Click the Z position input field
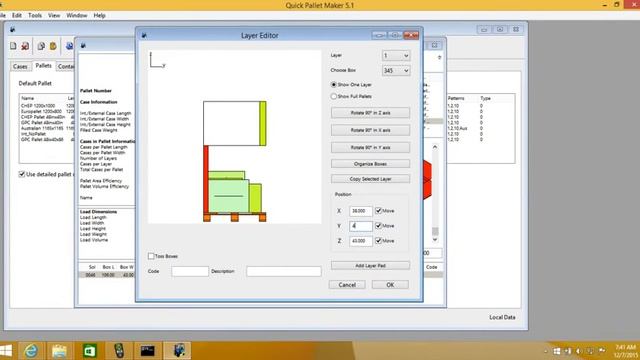This screenshot has width=640, height=360. pyautogui.click(x=361, y=241)
